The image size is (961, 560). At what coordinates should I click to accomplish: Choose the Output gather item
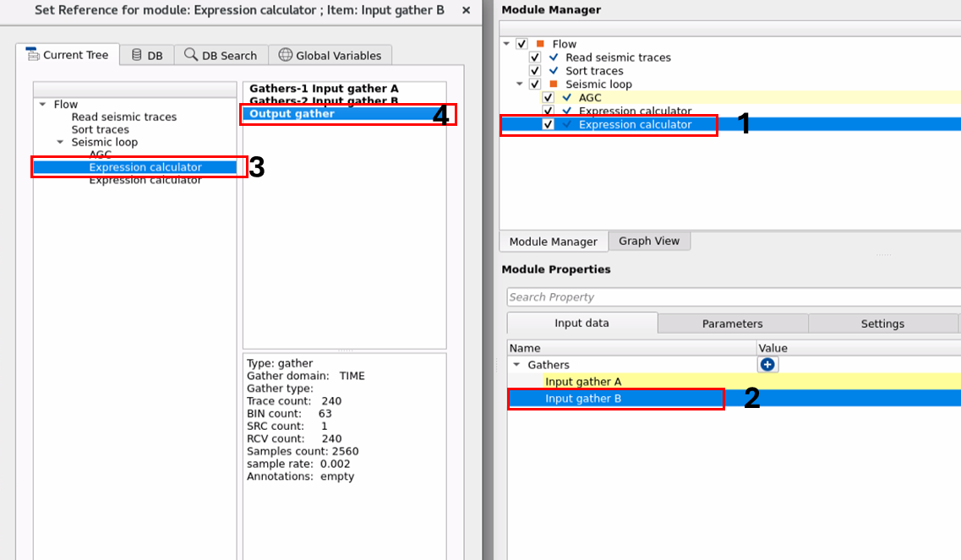click(x=345, y=113)
